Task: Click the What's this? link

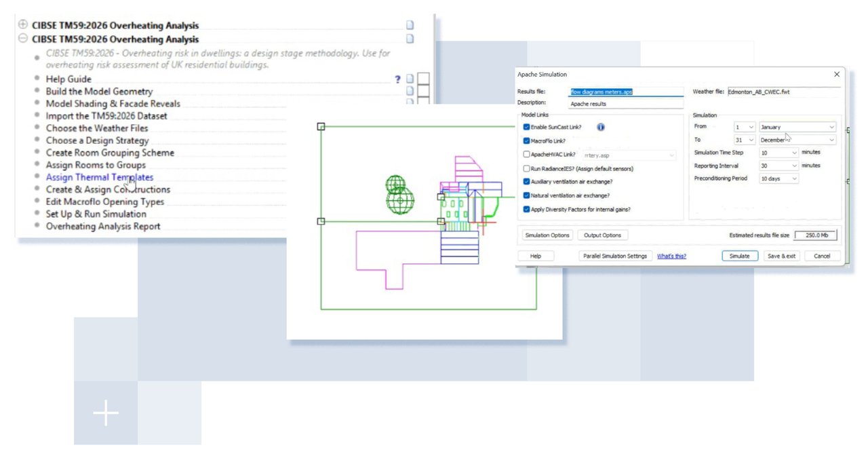Action: click(671, 256)
